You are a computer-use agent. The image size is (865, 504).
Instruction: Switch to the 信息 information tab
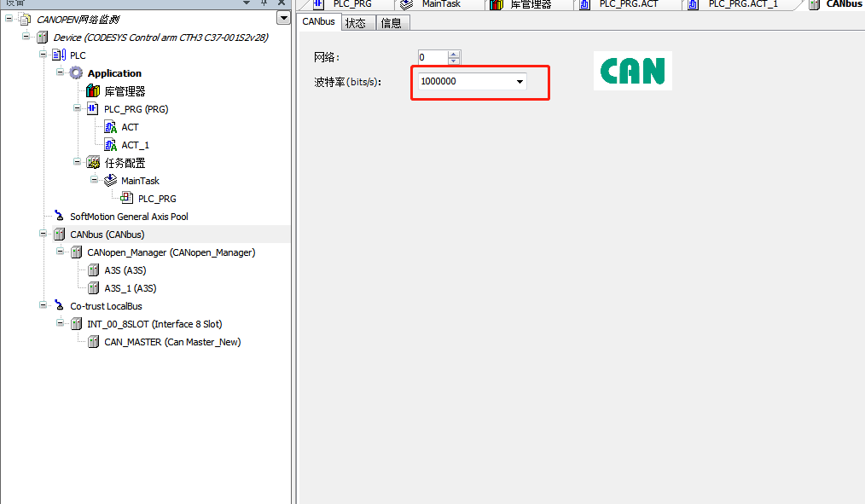click(x=392, y=23)
